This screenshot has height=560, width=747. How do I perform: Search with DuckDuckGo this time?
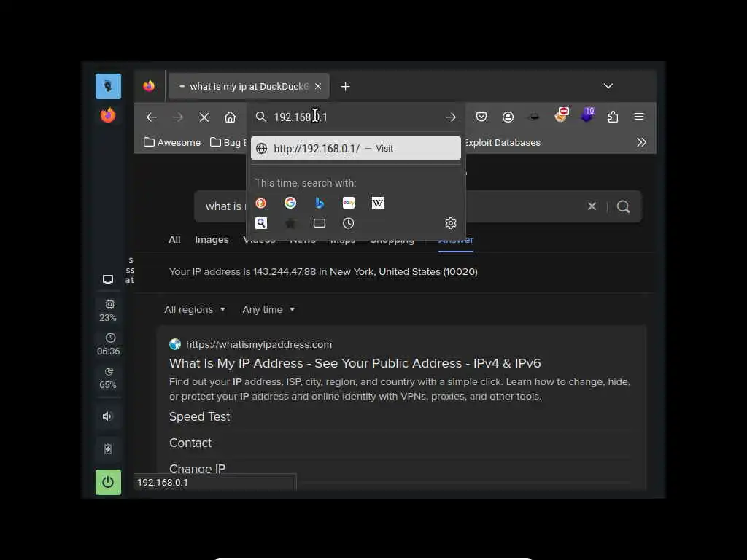click(261, 203)
